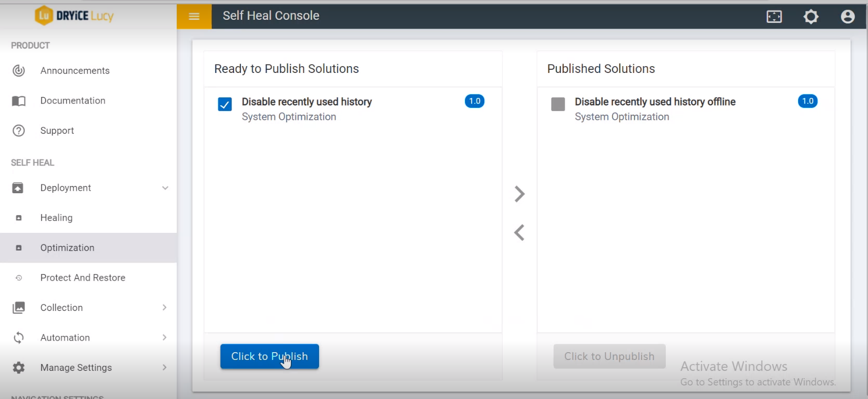This screenshot has width=868, height=399.
Task: Click the hamburger menu icon
Action: pyautogui.click(x=194, y=16)
